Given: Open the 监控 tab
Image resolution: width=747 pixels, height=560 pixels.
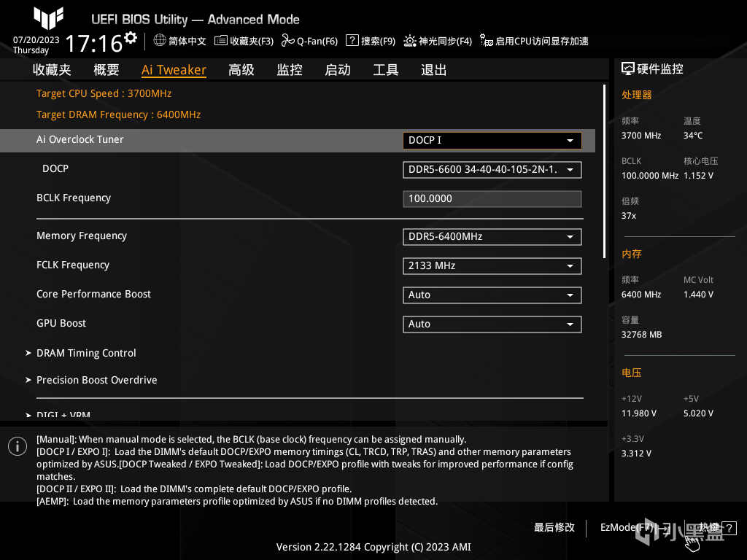Looking at the screenshot, I should point(290,70).
